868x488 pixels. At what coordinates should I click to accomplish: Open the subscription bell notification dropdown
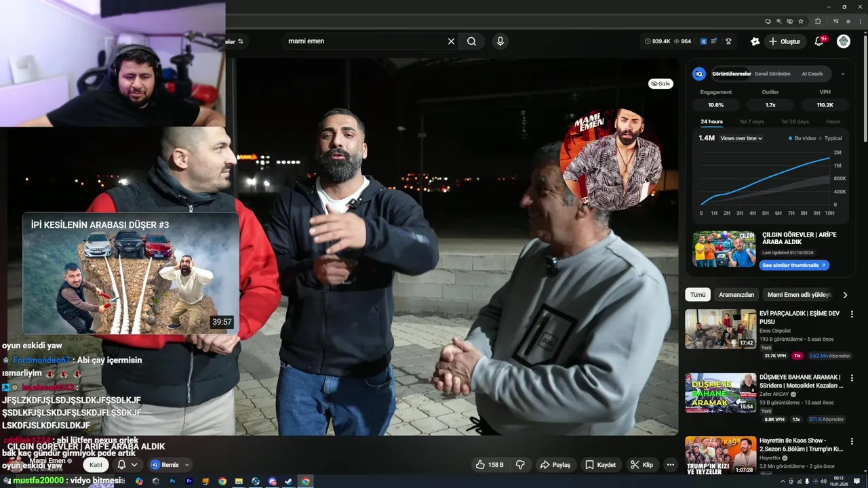tap(127, 465)
